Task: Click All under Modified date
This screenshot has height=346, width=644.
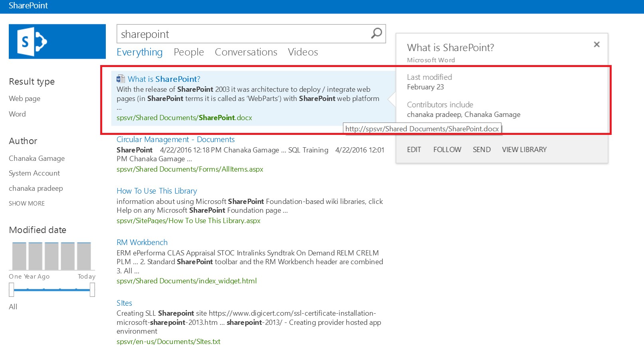Action: [x=13, y=307]
